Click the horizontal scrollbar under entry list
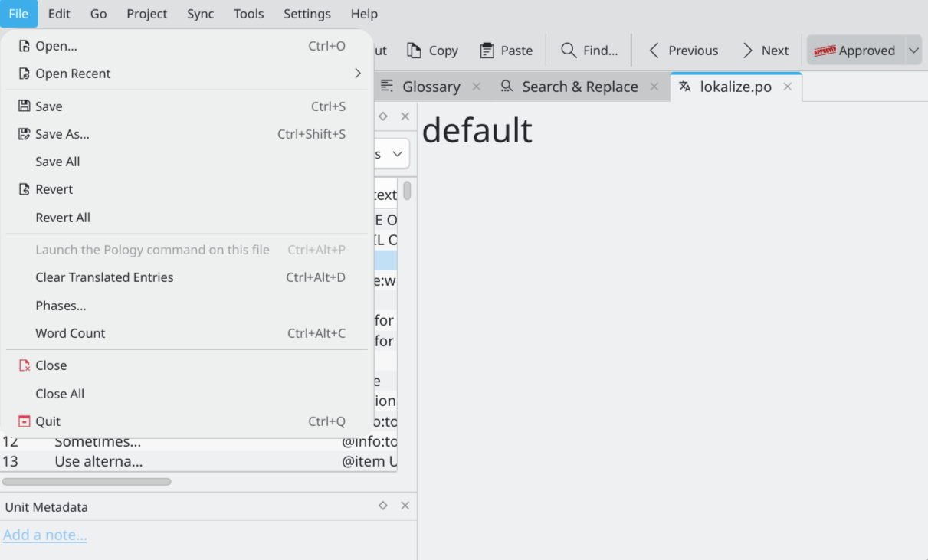Image resolution: width=928 pixels, height=560 pixels. click(x=87, y=482)
